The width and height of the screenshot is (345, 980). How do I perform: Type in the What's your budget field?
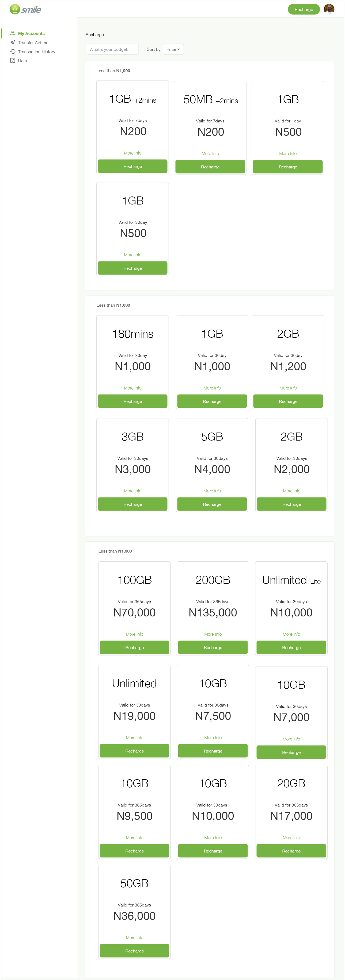click(112, 49)
